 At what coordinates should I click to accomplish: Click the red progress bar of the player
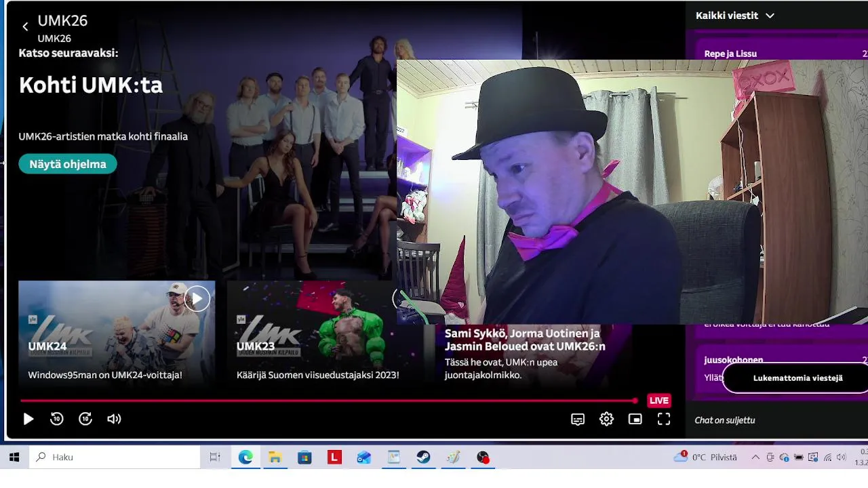pos(329,401)
